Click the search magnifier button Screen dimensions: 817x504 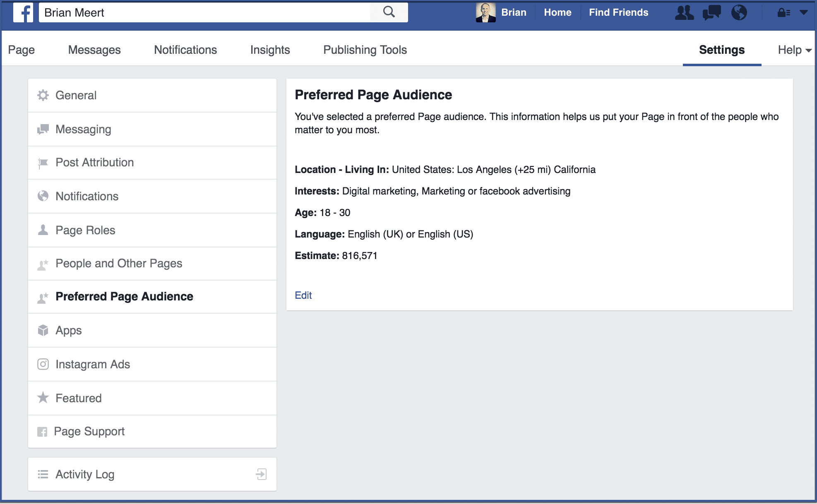click(x=389, y=12)
